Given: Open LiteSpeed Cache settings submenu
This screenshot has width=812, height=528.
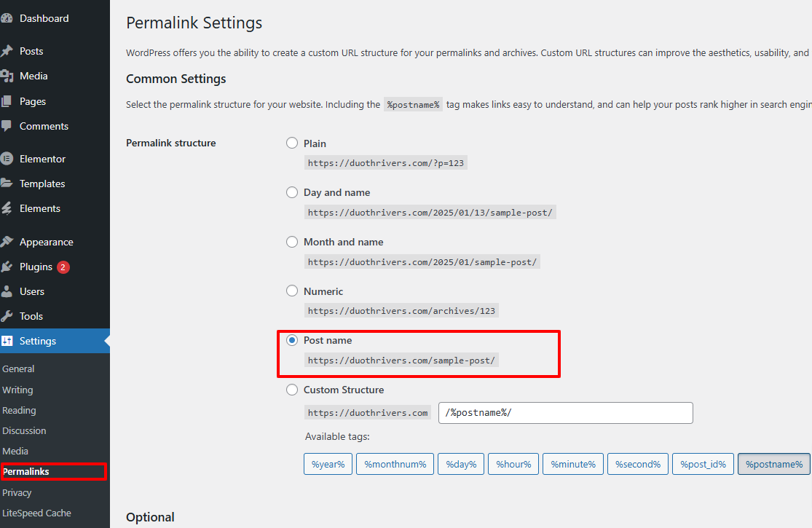Looking at the screenshot, I should pyautogui.click(x=36, y=513).
